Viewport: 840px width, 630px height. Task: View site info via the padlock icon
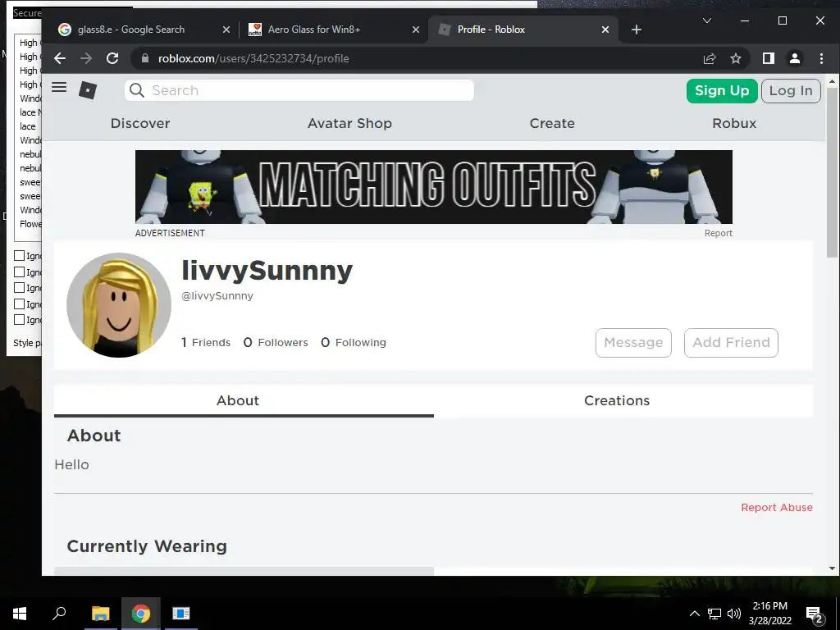pyautogui.click(x=144, y=58)
